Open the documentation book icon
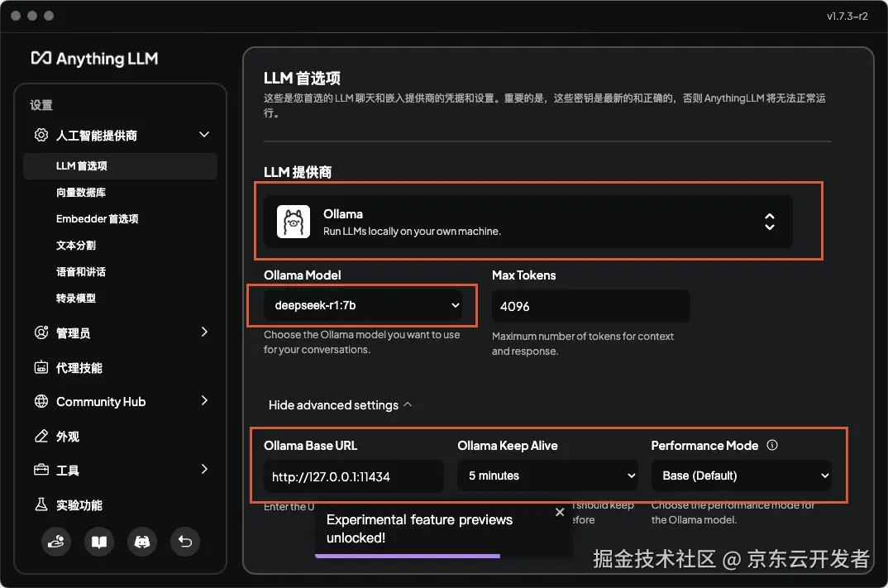 pos(99,543)
